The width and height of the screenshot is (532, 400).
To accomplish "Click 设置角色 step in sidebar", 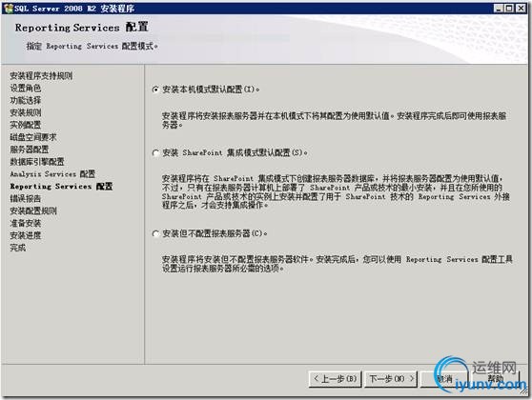I will click(x=26, y=89).
